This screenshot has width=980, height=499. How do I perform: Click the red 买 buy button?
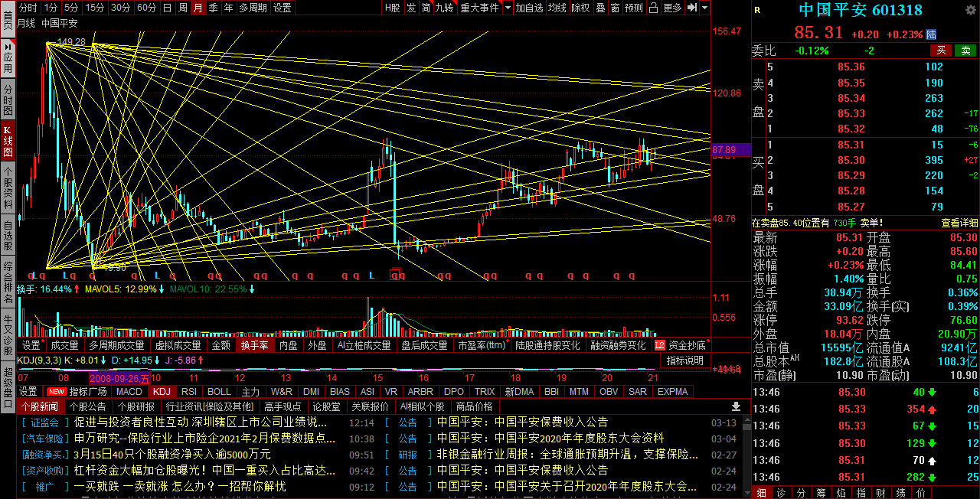(x=941, y=51)
